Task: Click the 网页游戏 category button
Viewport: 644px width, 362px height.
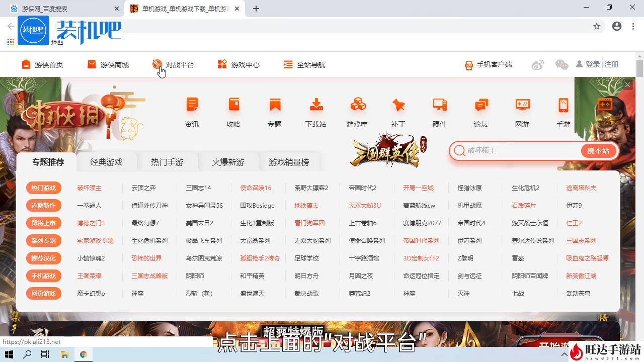Action: tap(44, 293)
